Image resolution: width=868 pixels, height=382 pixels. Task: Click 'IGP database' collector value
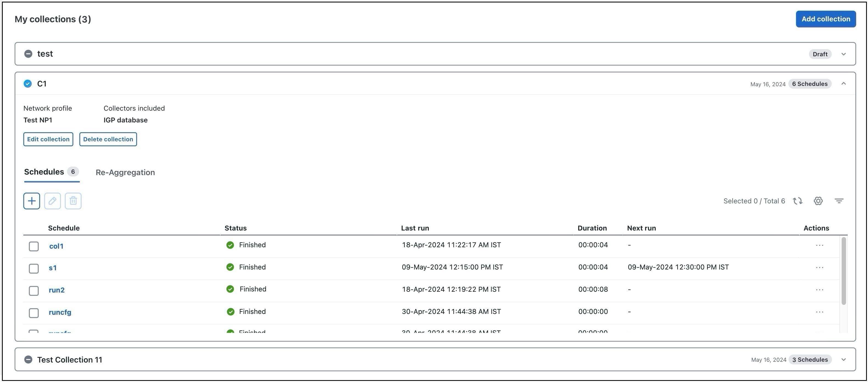click(126, 120)
